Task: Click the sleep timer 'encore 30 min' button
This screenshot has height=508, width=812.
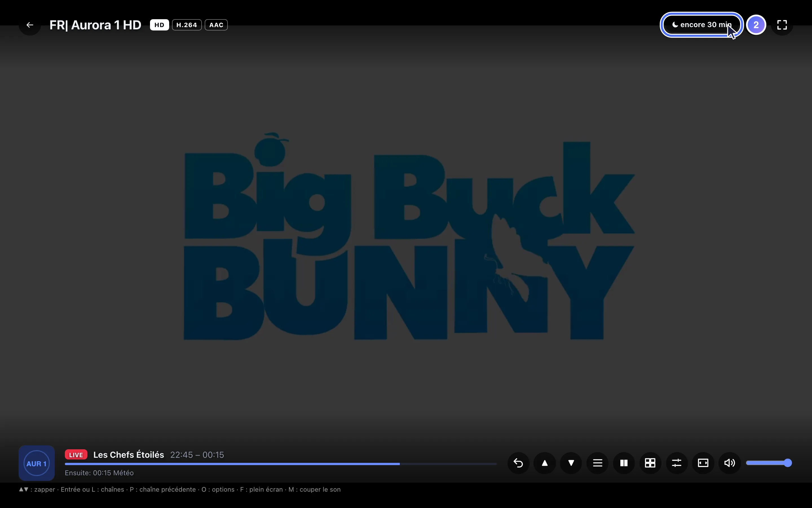Action: (x=701, y=25)
